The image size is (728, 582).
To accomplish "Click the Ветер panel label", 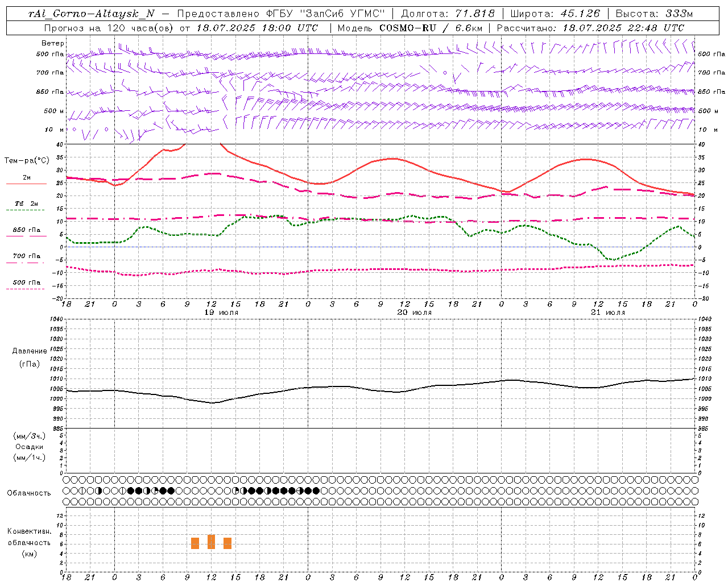I will pyautogui.click(x=53, y=43).
